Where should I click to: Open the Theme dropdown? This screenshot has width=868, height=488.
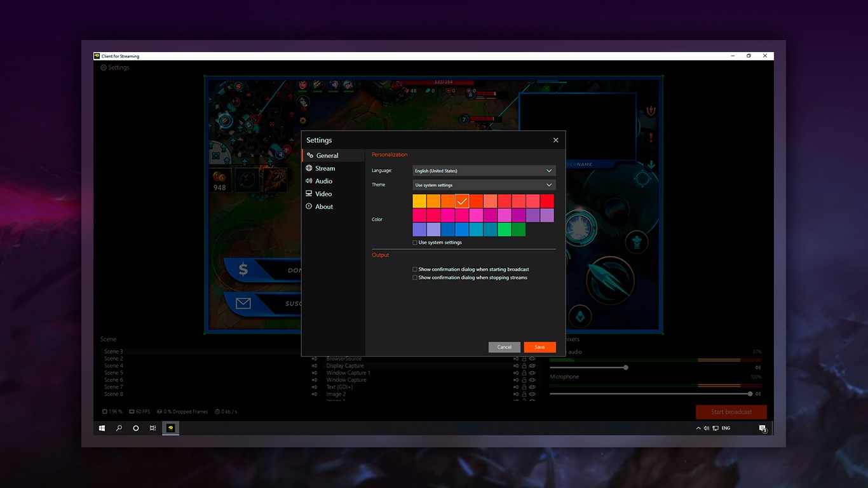[484, 185]
